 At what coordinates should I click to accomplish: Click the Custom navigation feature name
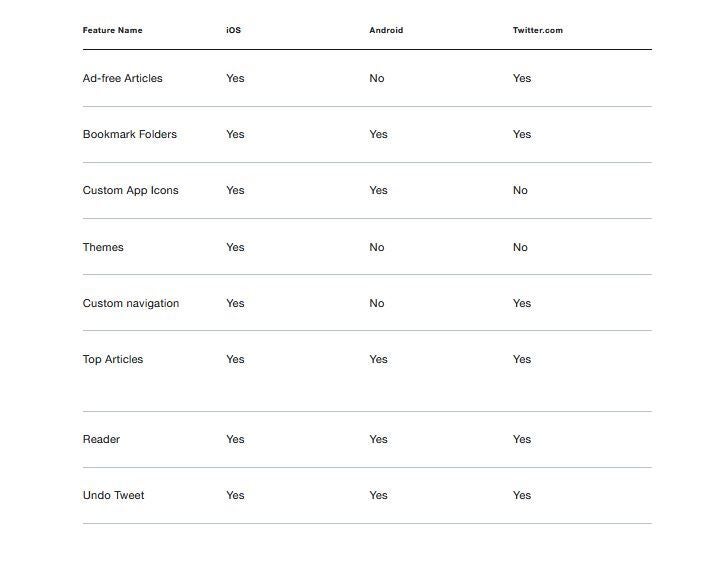131,303
